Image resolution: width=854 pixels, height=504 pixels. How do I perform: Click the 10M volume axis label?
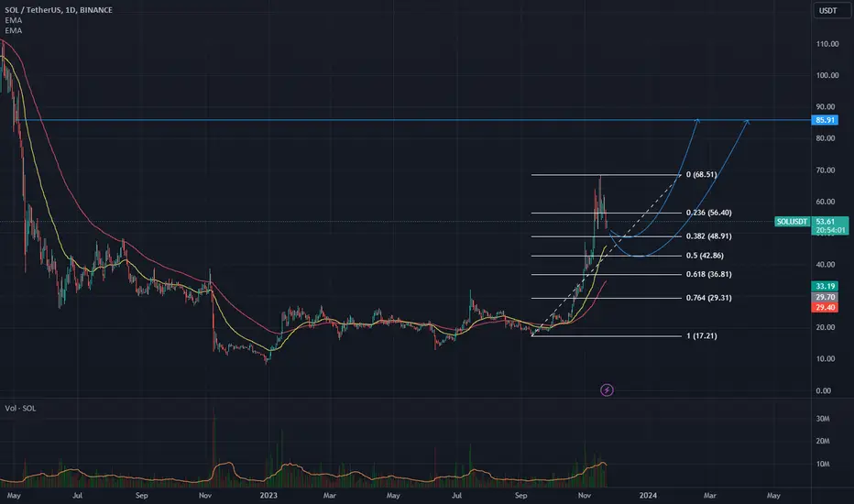[823, 464]
